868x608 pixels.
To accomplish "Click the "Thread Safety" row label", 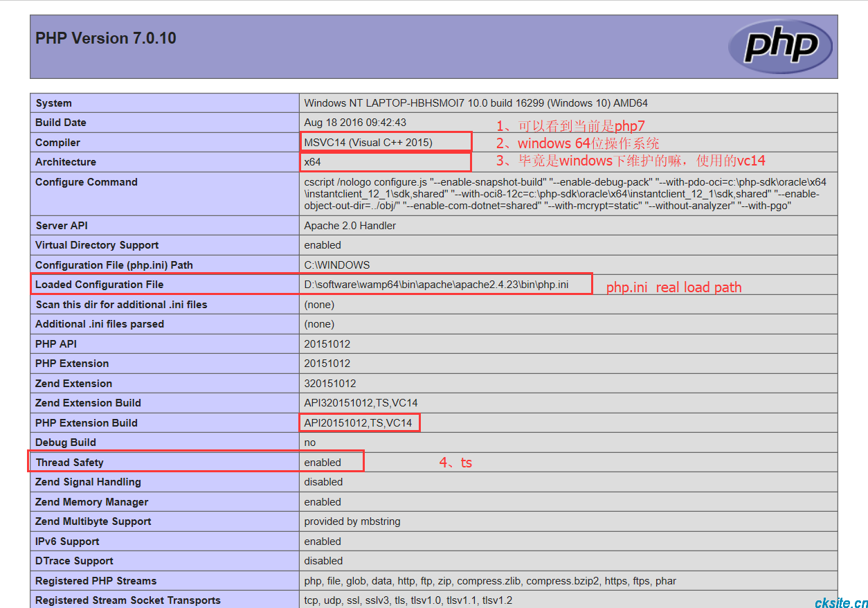I will (70, 463).
